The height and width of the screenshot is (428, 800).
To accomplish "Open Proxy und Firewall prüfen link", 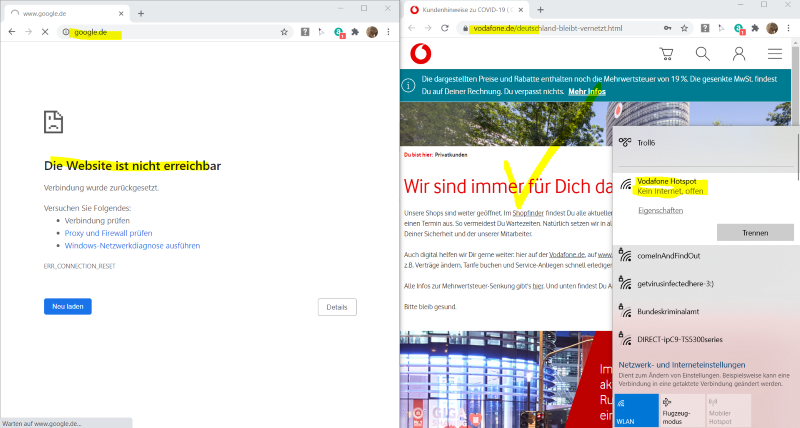I will pyautogui.click(x=108, y=233).
